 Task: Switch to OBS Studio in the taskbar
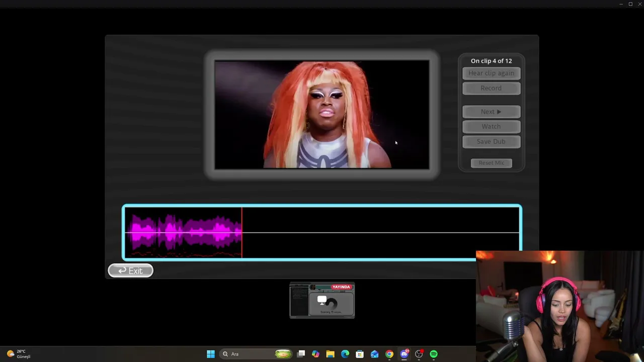419,354
